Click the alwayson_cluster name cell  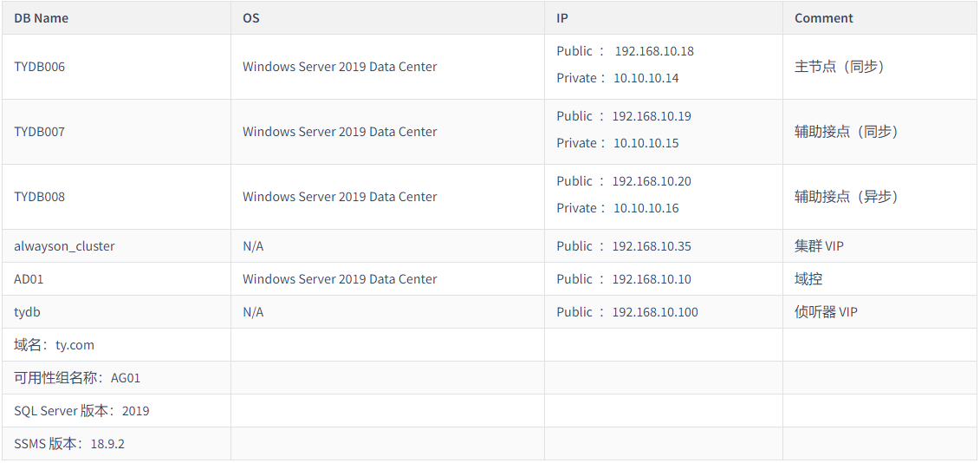(x=64, y=246)
